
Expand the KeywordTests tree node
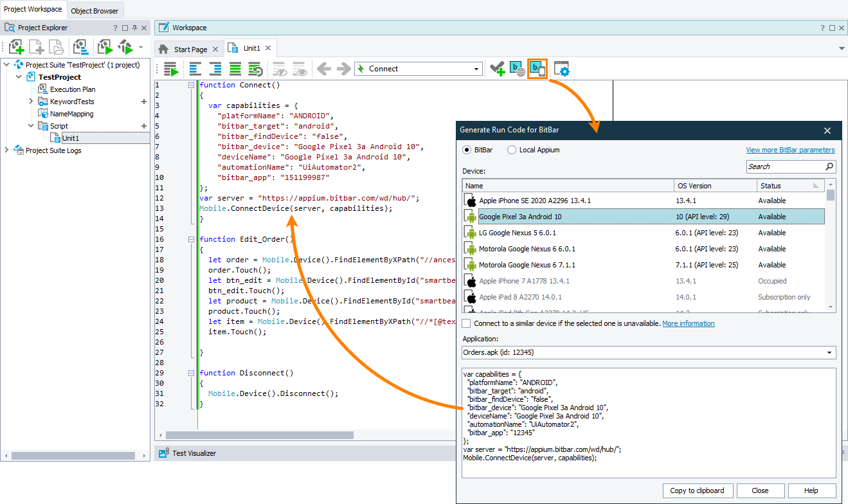pyautogui.click(x=31, y=102)
